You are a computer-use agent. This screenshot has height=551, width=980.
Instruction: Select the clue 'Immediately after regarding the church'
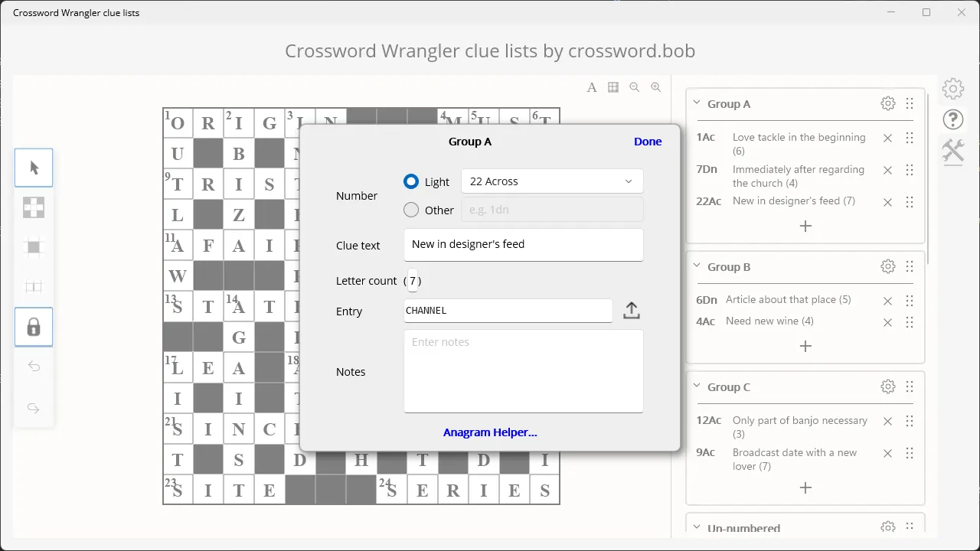pyautogui.click(x=798, y=176)
